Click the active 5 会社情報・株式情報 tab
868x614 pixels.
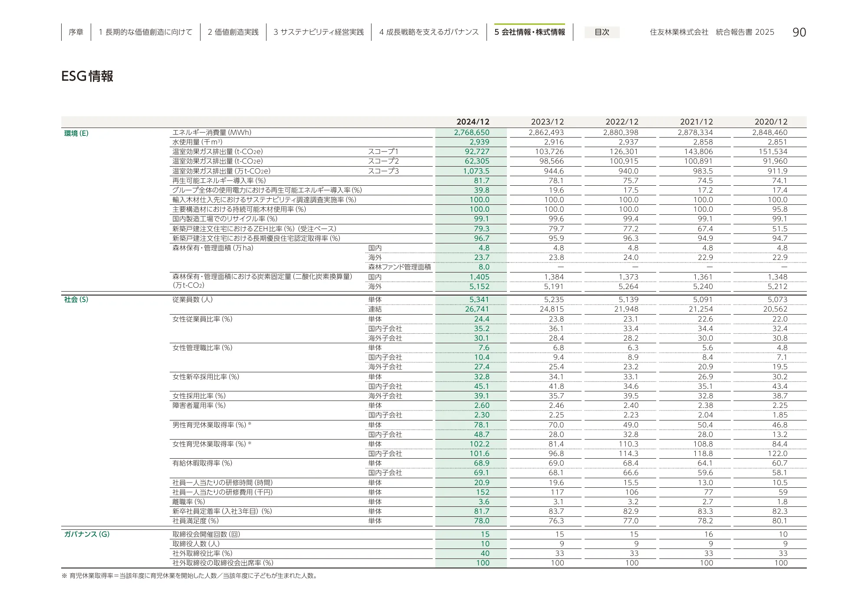(x=529, y=32)
